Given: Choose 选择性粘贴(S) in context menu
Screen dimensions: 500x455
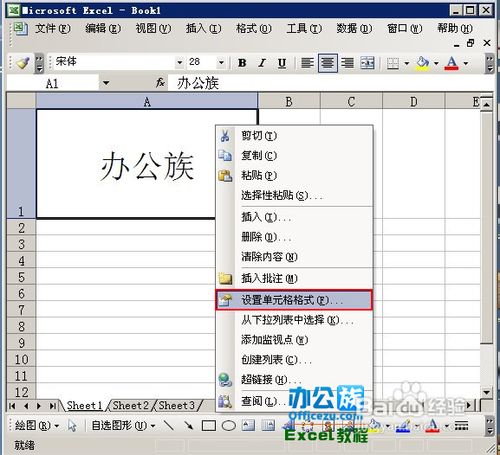Looking at the screenshot, I should 294,195.
